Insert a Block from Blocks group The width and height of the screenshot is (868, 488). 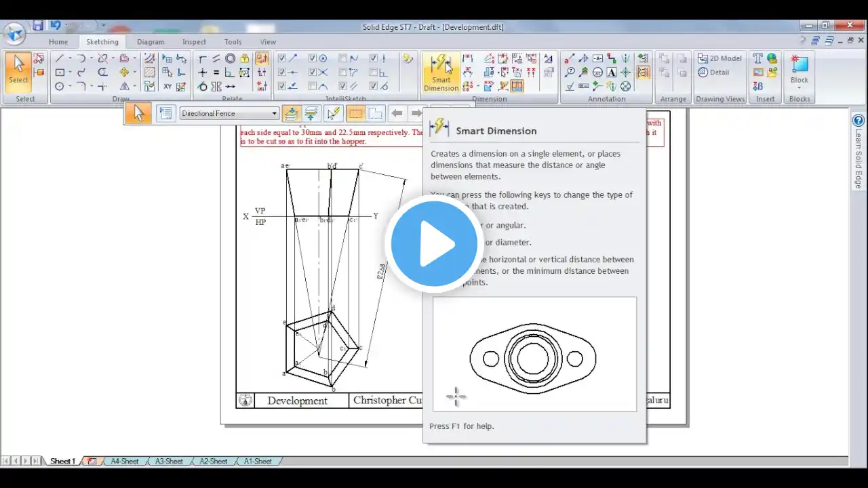[x=800, y=70]
